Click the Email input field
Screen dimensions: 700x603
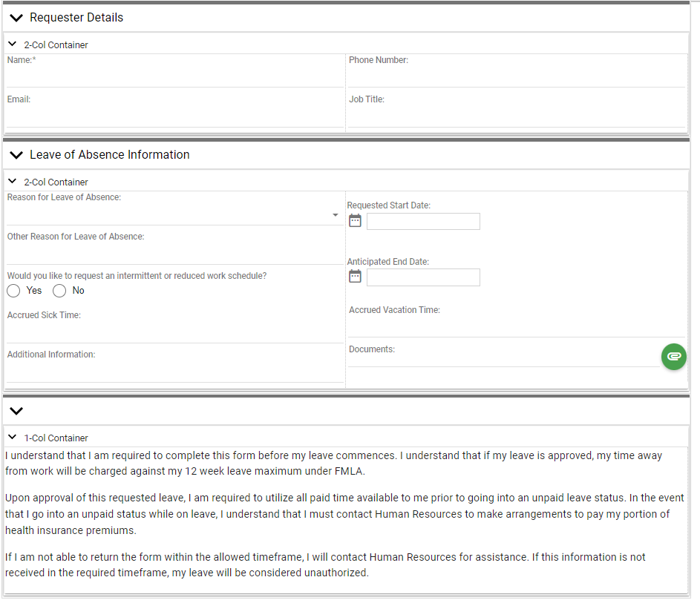(174, 116)
